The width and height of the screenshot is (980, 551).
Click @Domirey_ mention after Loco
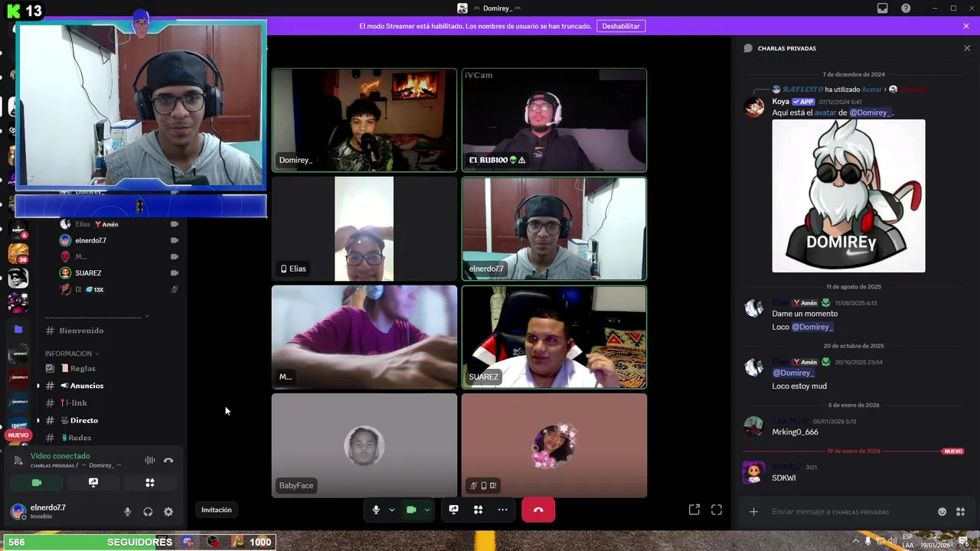click(x=812, y=327)
